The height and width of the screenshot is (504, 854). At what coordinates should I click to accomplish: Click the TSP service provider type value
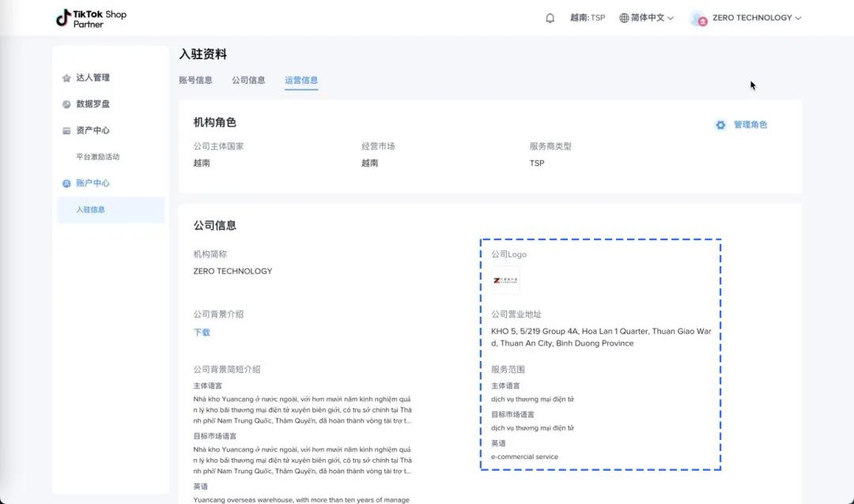click(536, 164)
